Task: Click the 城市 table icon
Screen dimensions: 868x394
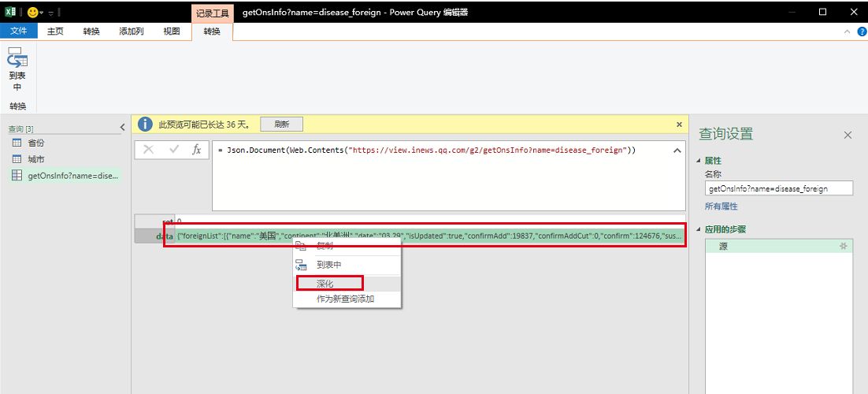Action: pos(17,160)
